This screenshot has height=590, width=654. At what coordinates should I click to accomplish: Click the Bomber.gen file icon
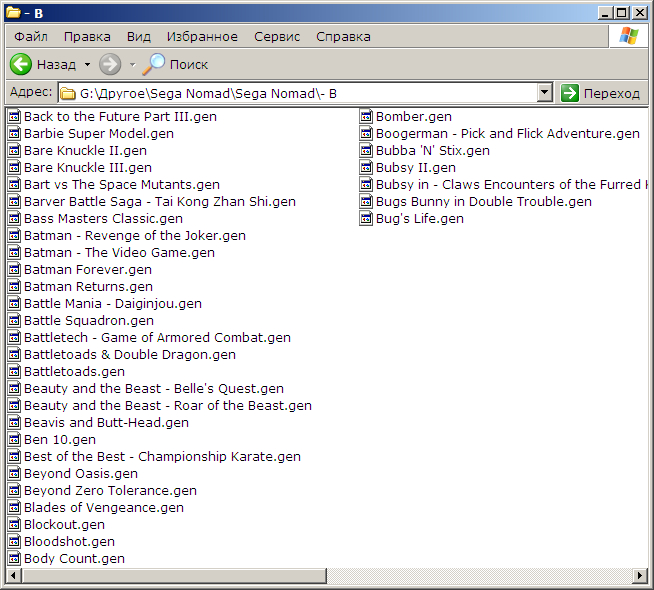366,117
